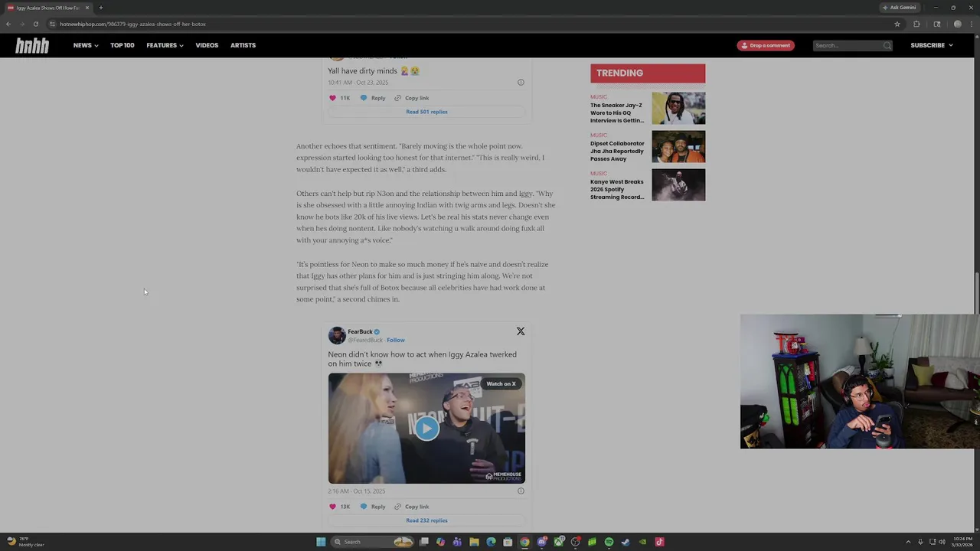
Task: Follow FearBuck on the embedded tweet
Action: (x=395, y=340)
